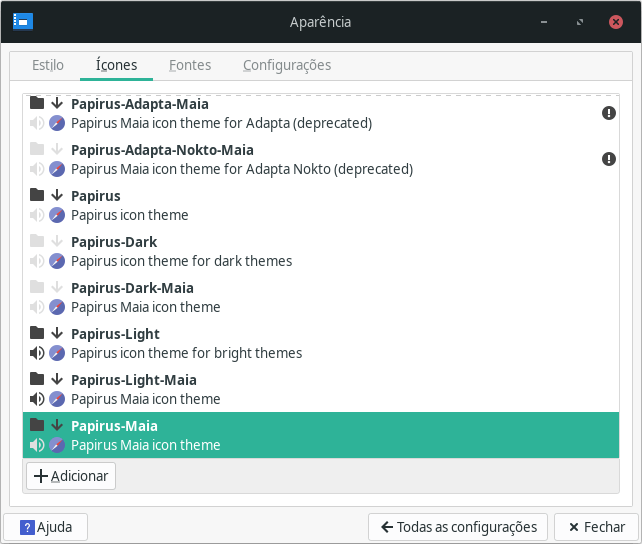This screenshot has width=642, height=544.
Task: Click speaker icon beside 'for bright themes'
Action: coord(37,353)
